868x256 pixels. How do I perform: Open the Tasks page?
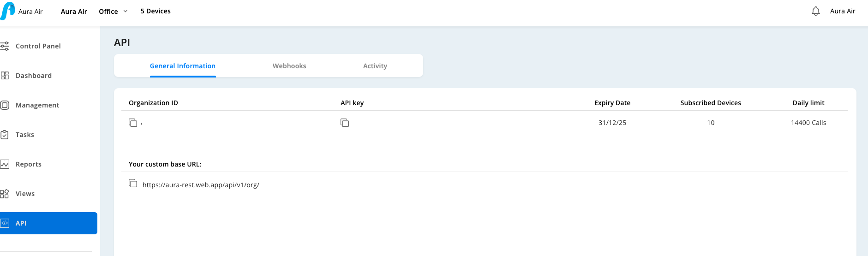[x=24, y=135]
